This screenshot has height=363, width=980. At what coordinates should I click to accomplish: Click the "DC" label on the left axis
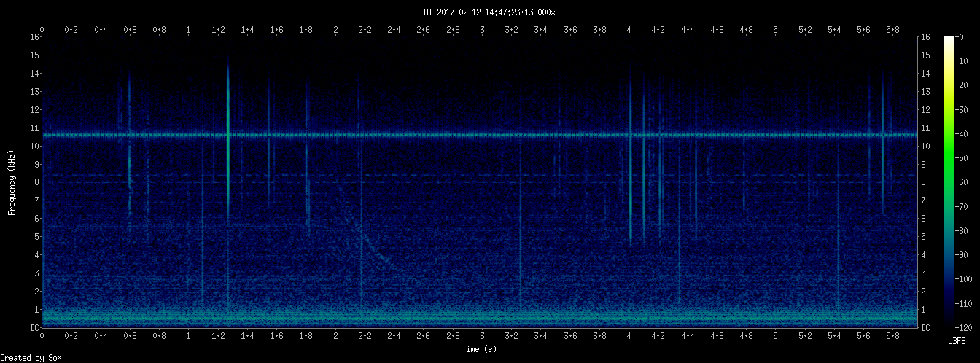34,328
